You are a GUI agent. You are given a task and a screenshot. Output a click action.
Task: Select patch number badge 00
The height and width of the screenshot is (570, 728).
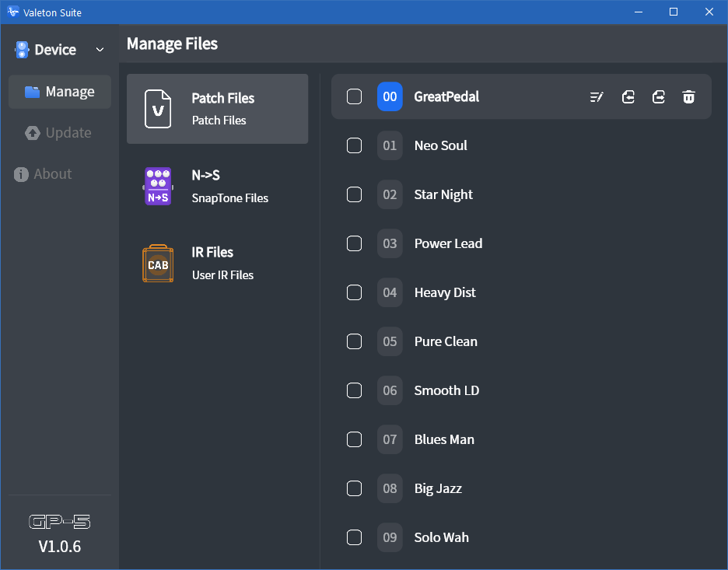(x=390, y=96)
